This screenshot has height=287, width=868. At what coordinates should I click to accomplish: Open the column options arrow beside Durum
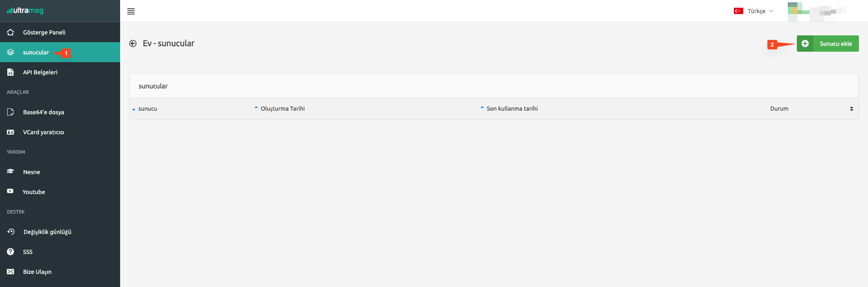coord(851,109)
